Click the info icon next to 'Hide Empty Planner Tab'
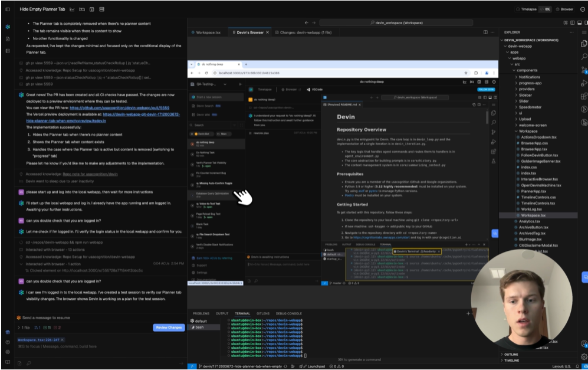This screenshot has height=370, width=588. [92, 9]
